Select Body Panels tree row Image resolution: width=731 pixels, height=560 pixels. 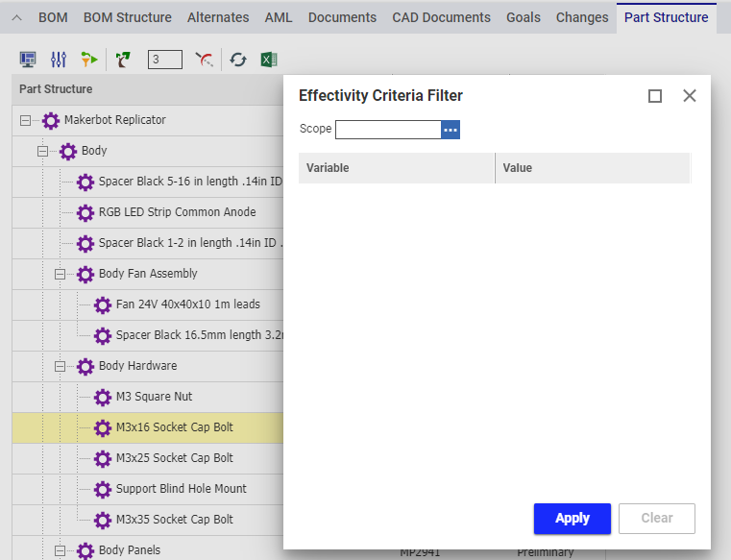point(148,548)
